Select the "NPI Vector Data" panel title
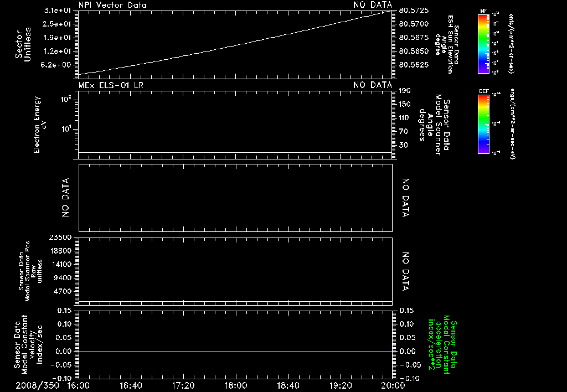567x392 pixels. [x=112, y=5]
